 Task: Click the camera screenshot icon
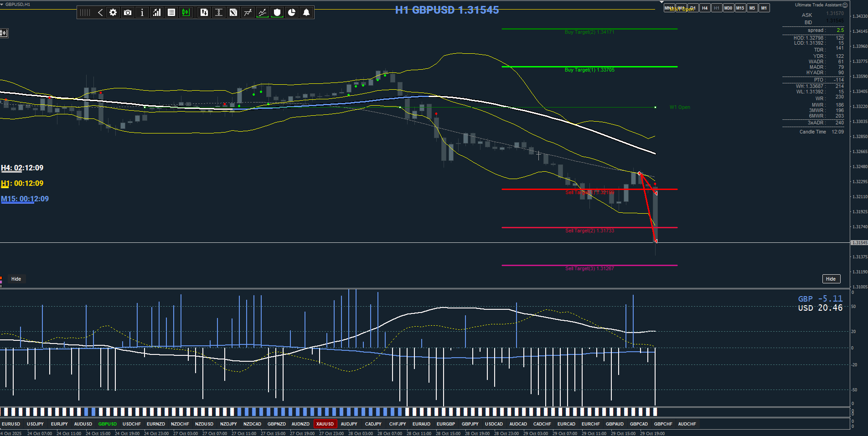coord(128,12)
